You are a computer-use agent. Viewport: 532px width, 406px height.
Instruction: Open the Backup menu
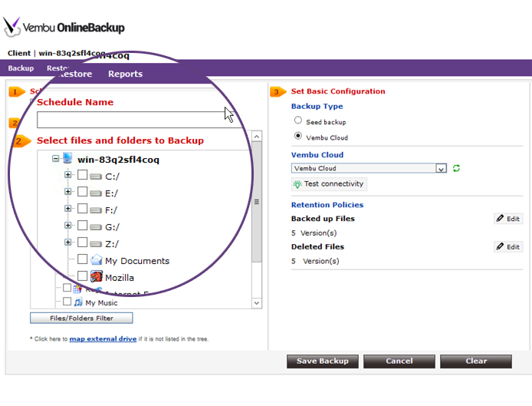pos(21,68)
